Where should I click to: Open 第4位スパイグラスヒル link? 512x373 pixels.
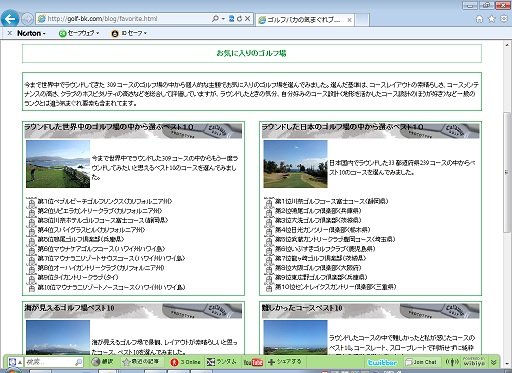tap(91, 230)
